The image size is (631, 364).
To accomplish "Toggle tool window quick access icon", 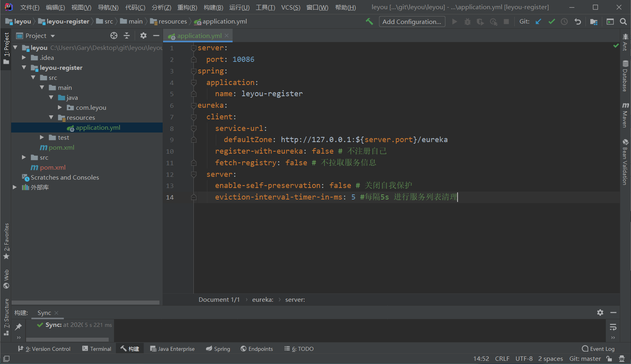I will tap(6, 359).
